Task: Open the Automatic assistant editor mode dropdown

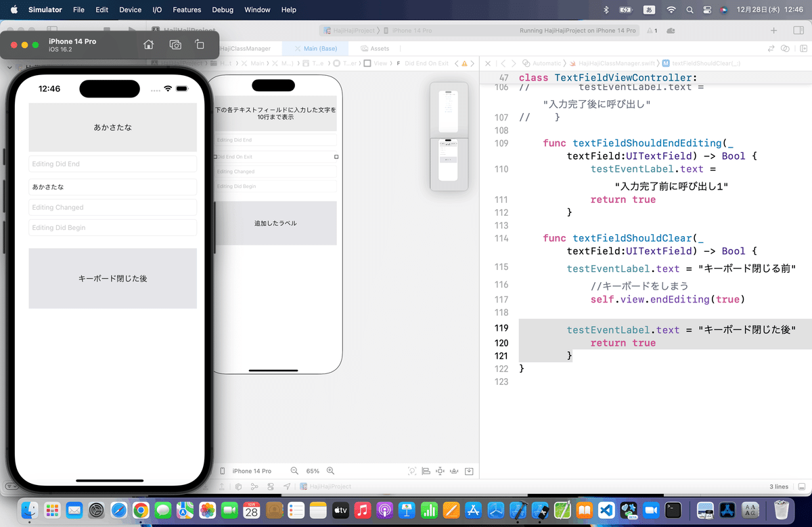Action: [x=541, y=63]
